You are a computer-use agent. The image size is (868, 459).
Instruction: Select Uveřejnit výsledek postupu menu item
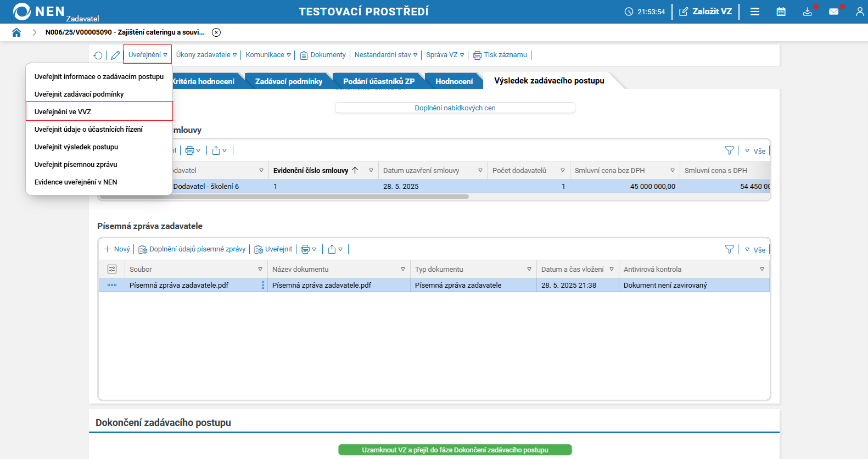pyautogui.click(x=99, y=147)
